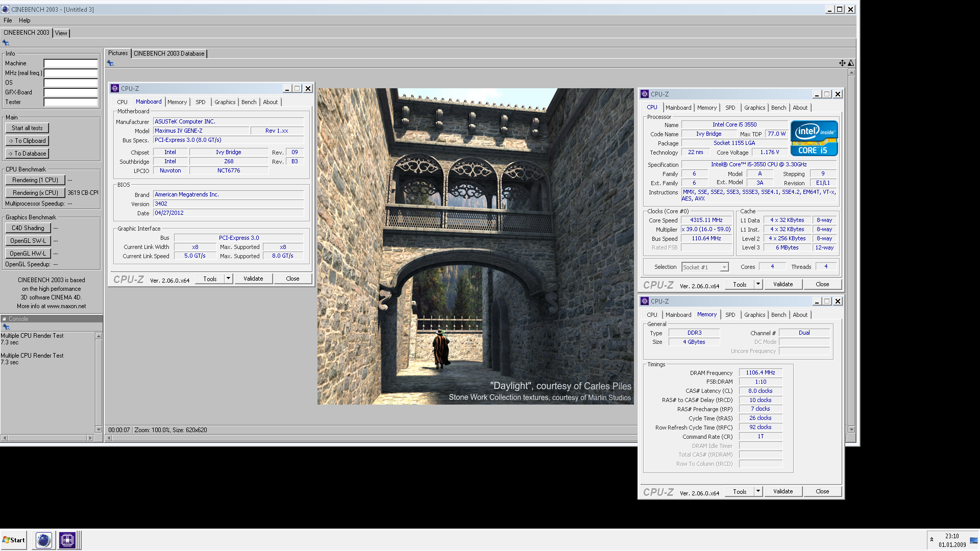Click Start all tests button
The image size is (980, 551).
(27, 128)
